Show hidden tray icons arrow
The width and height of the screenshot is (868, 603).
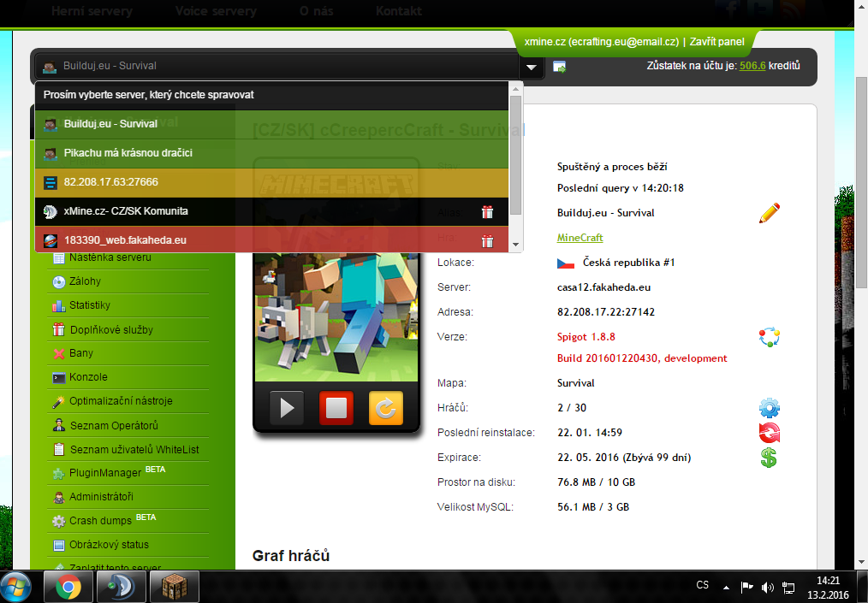coord(726,587)
